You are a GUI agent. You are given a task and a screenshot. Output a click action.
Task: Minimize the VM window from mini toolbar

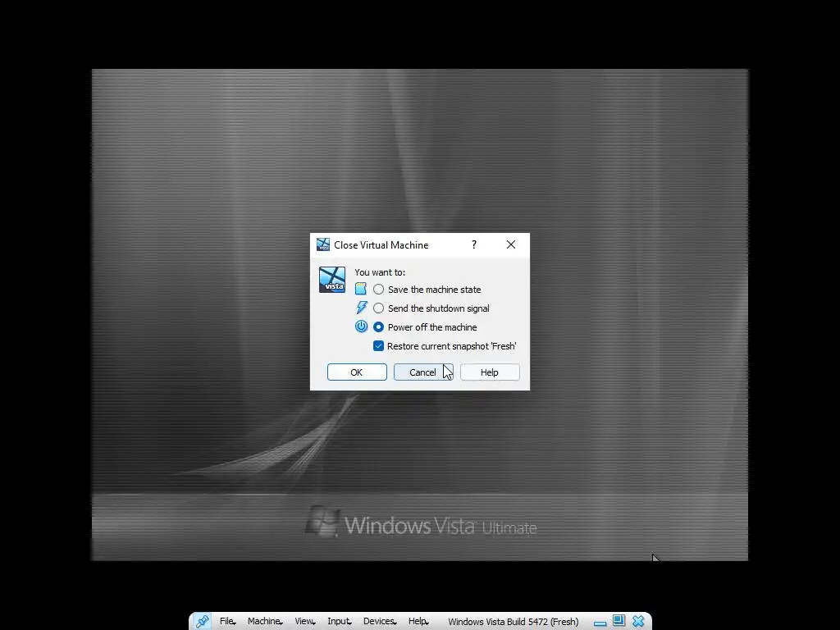point(600,623)
